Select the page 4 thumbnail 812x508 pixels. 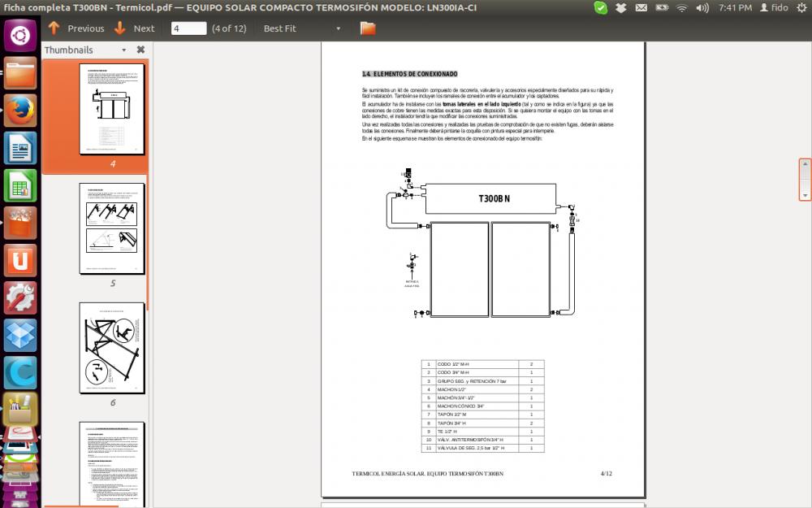click(x=112, y=109)
